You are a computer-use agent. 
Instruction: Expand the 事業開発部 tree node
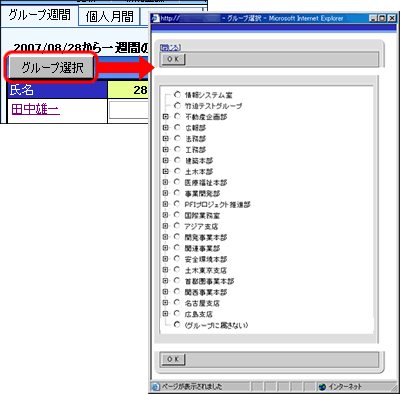click(165, 193)
